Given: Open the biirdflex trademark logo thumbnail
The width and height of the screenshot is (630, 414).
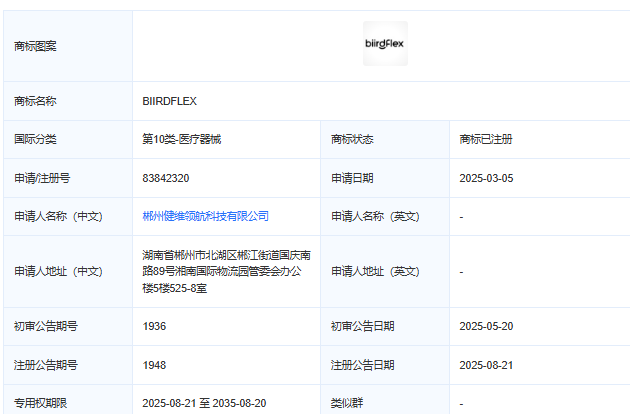Looking at the screenshot, I should [x=385, y=43].
